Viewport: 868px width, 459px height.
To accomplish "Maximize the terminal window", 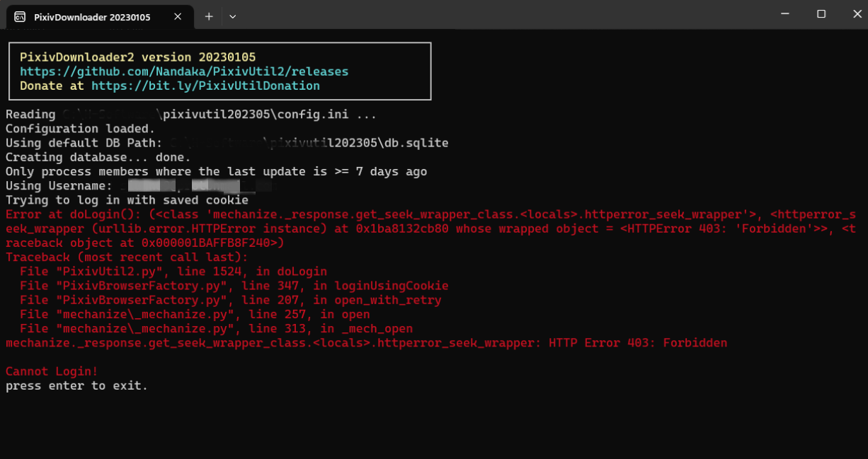I will coord(821,13).
